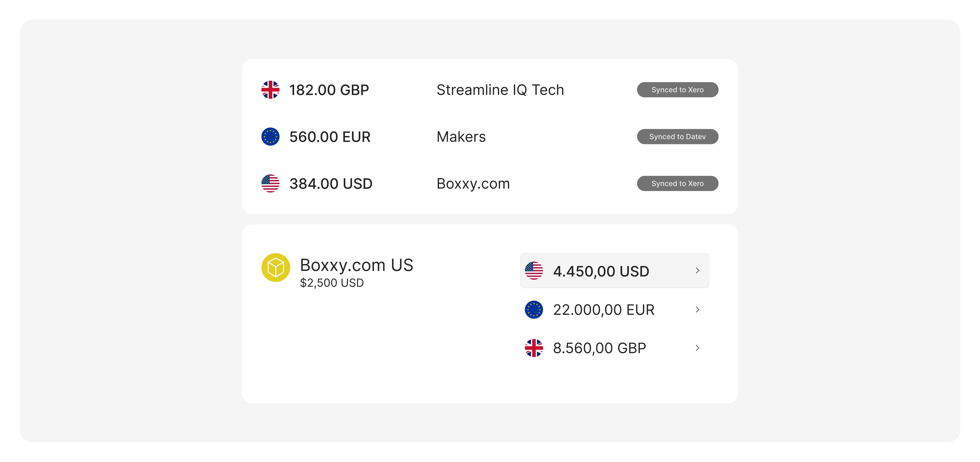Select the 182.00 GBP amount

329,90
